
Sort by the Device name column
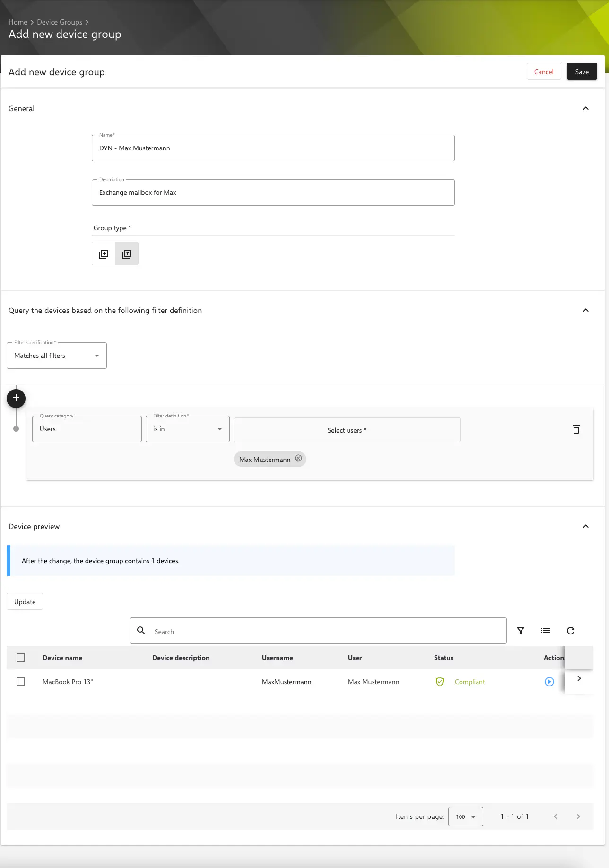[62, 658]
